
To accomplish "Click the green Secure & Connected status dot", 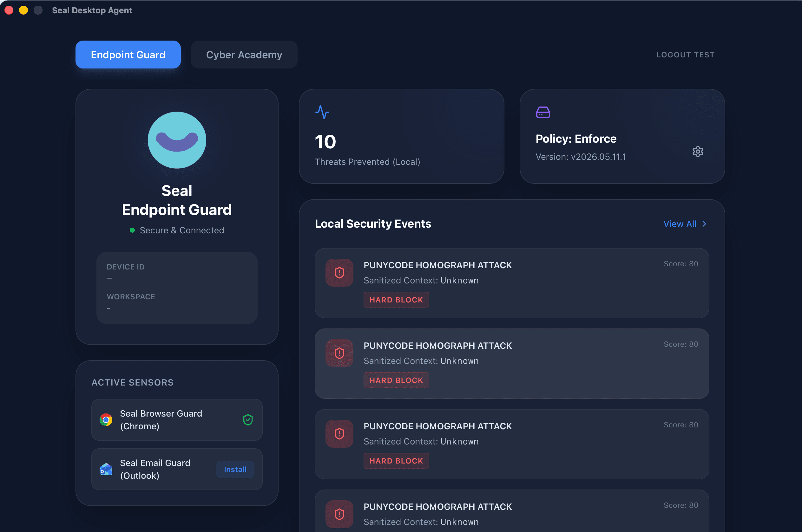I will 132,230.
